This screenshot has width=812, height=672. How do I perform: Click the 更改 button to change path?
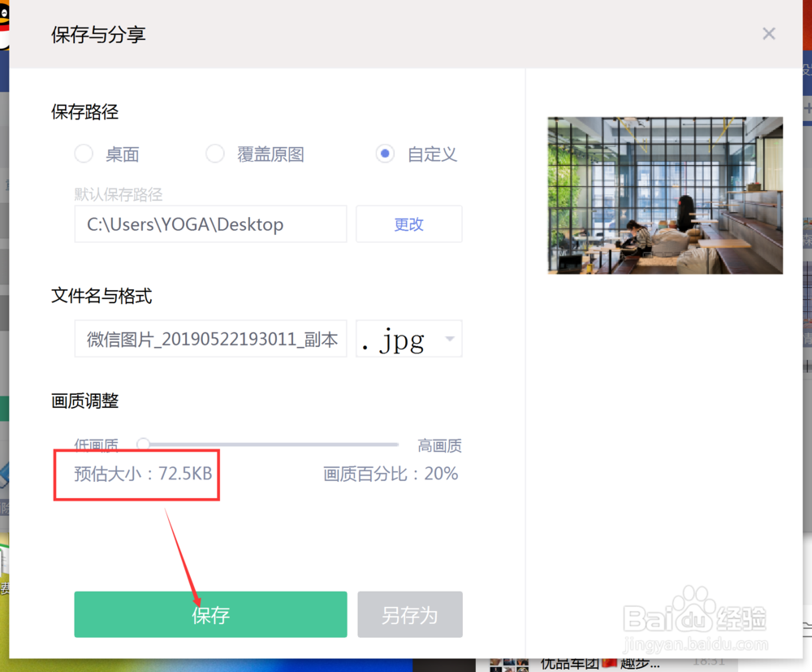click(409, 223)
